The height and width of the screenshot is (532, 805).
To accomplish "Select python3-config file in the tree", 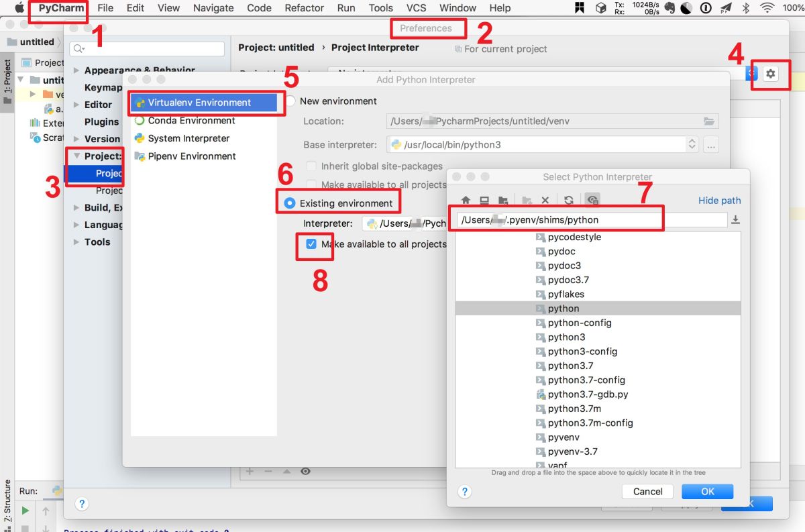I will [x=582, y=352].
